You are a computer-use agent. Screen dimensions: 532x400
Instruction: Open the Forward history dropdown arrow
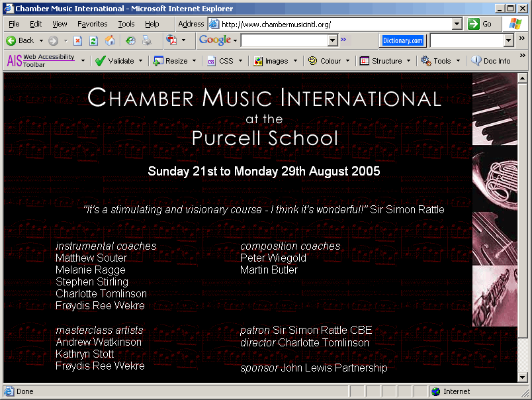click(x=66, y=41)
